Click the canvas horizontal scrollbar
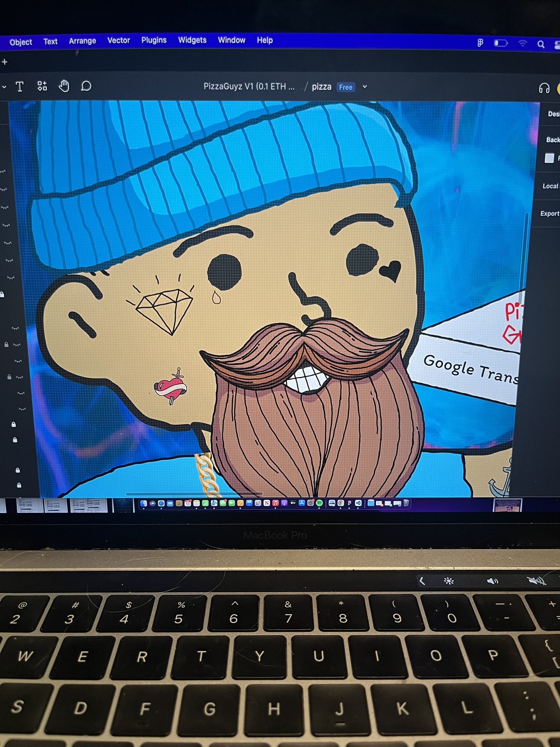560x747 pixels. [194, 494]
